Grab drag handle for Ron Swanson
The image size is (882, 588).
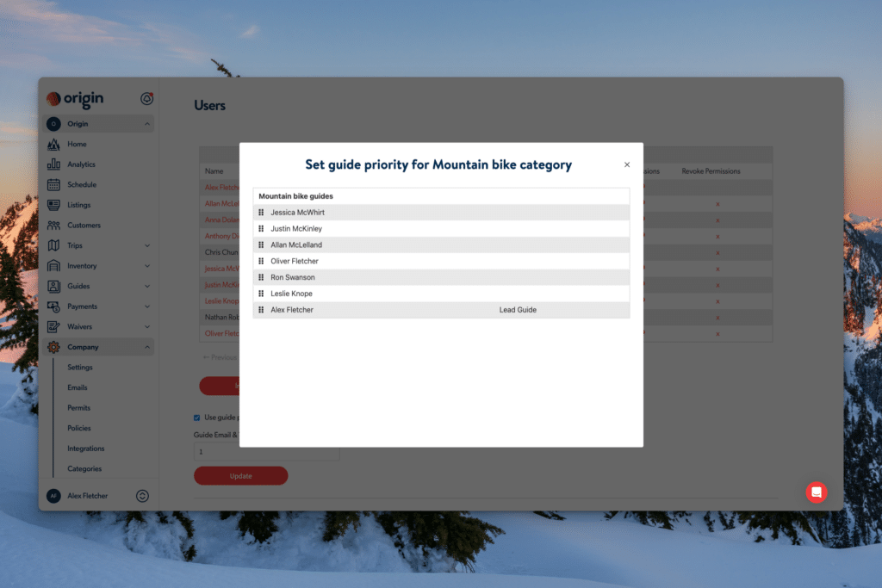pos(261,278)
